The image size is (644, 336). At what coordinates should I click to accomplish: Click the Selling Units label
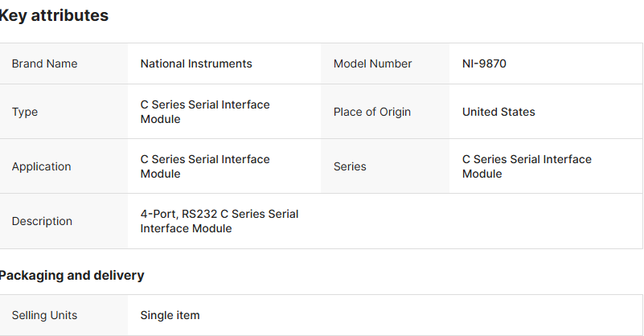44,315
